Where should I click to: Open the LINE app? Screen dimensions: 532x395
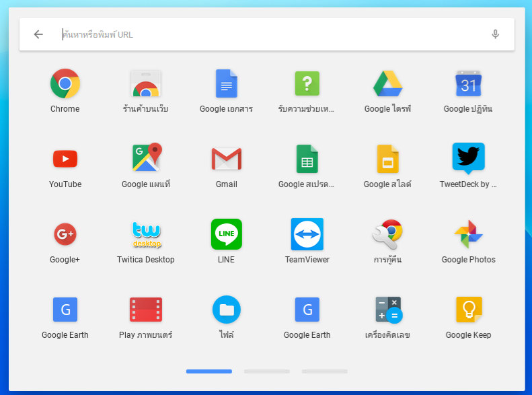click(226, 234)
